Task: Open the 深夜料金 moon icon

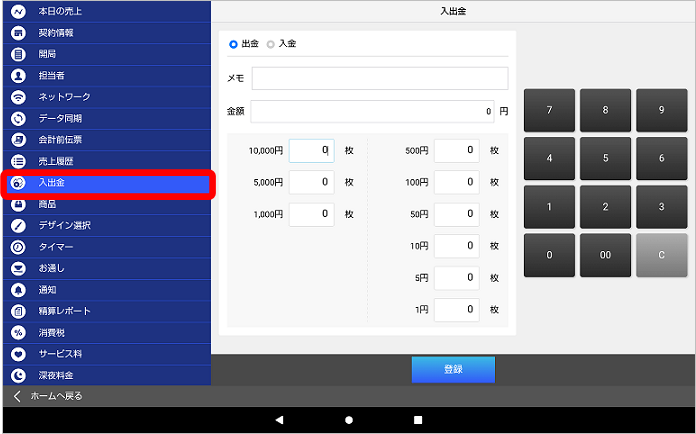Action: tap(18, 375)
